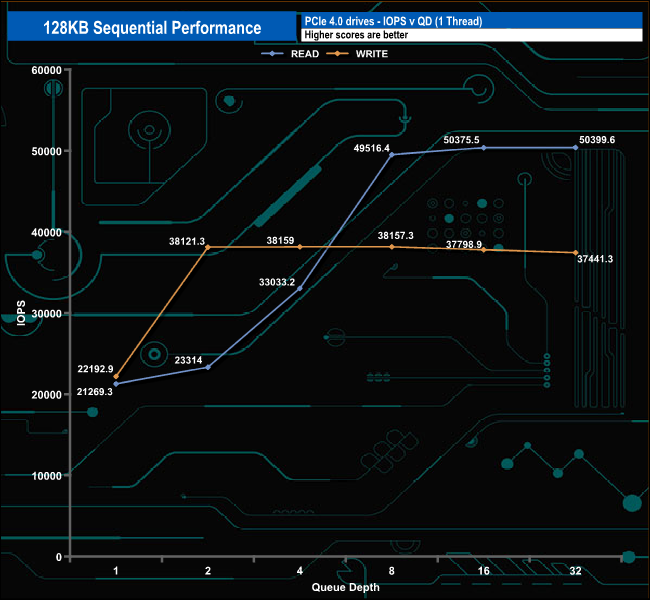This screenshot has width=650, height=600.
Task: Click the WRITE data point labeled 38121.3
Action: [x=208, y=247]
